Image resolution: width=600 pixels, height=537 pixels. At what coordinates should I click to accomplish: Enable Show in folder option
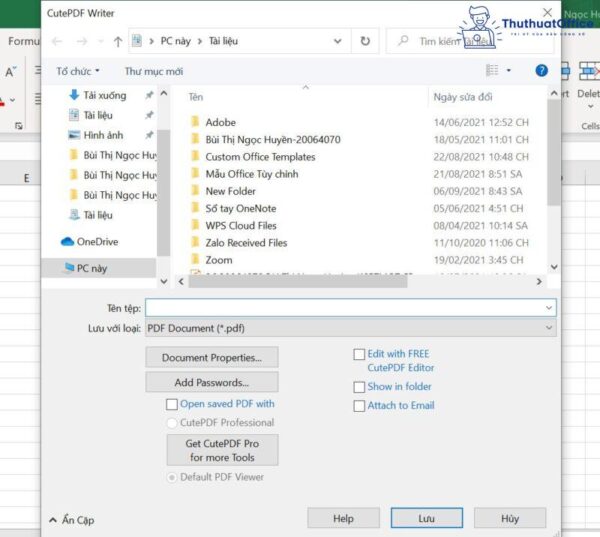(x=359, y=387)
